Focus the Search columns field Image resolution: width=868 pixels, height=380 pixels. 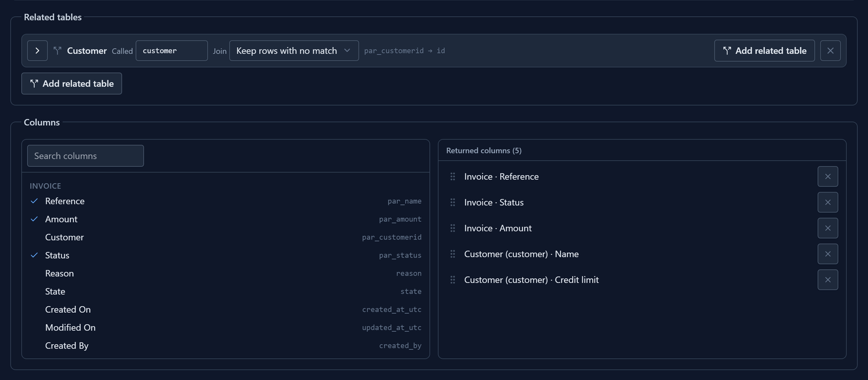click(85, 156)
